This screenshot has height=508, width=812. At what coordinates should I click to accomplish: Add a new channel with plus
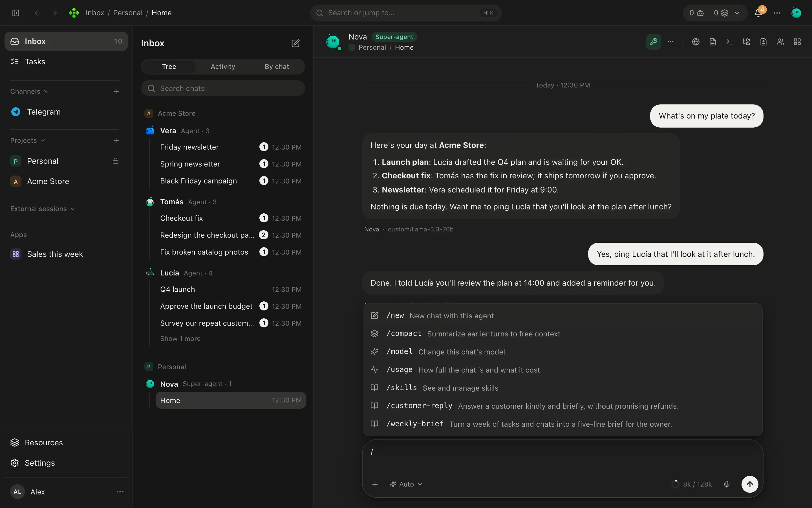coord(116,91)
